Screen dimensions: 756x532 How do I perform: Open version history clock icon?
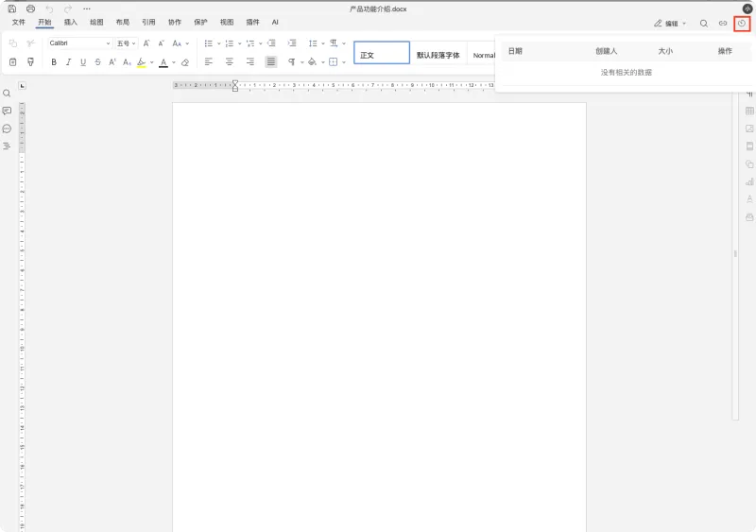click(x=742, y=24)
